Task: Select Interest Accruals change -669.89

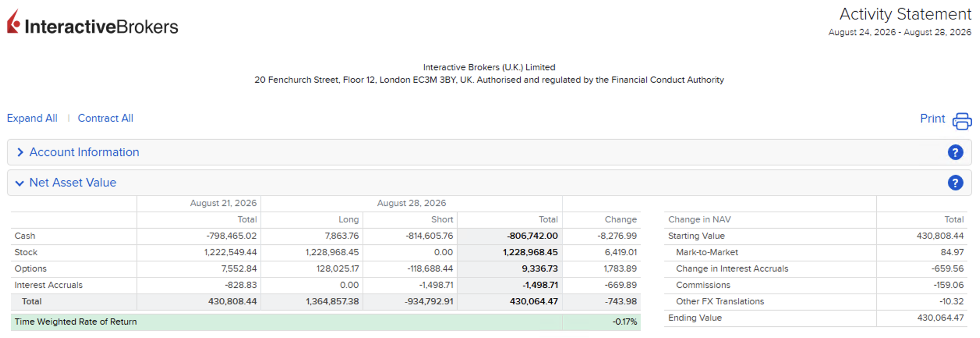Action: [621, 285]
